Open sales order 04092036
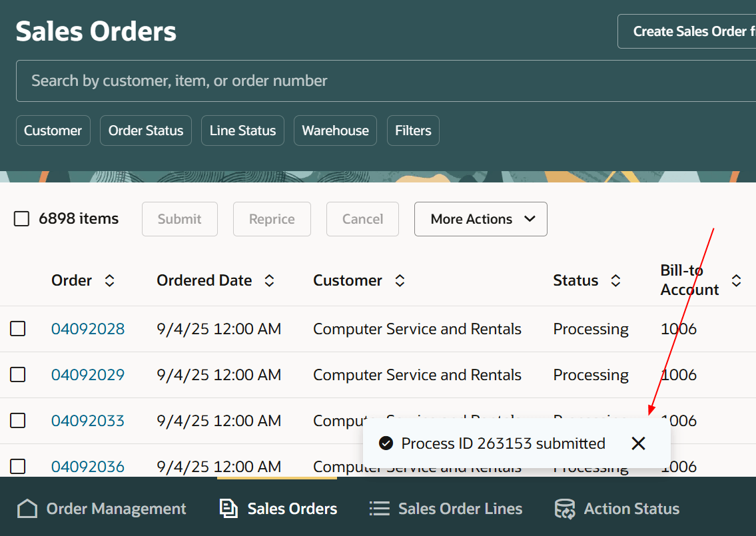Screen dimensions: 756x536 (x=88, y=467)
